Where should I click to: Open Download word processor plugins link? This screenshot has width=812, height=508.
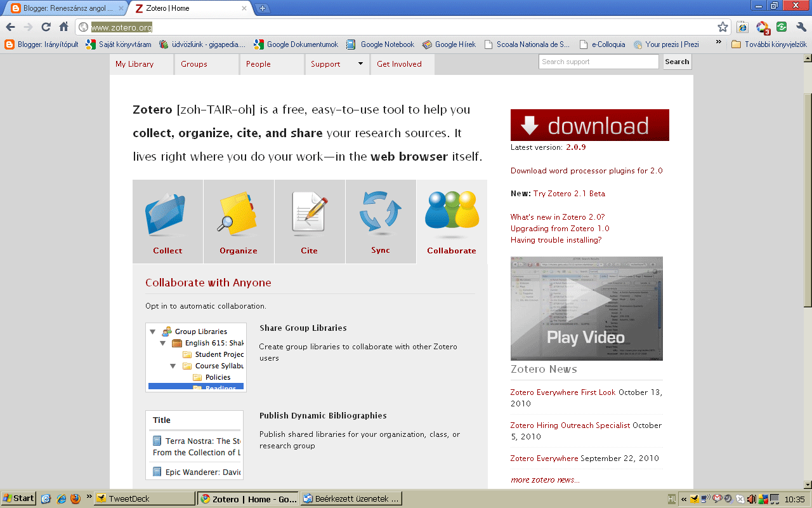586,171
